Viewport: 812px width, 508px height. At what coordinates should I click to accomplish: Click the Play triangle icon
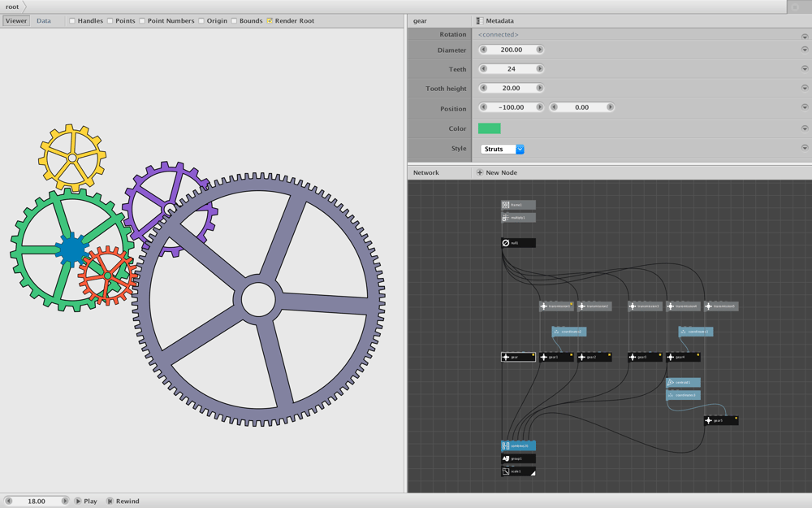[x=78, y=501]
